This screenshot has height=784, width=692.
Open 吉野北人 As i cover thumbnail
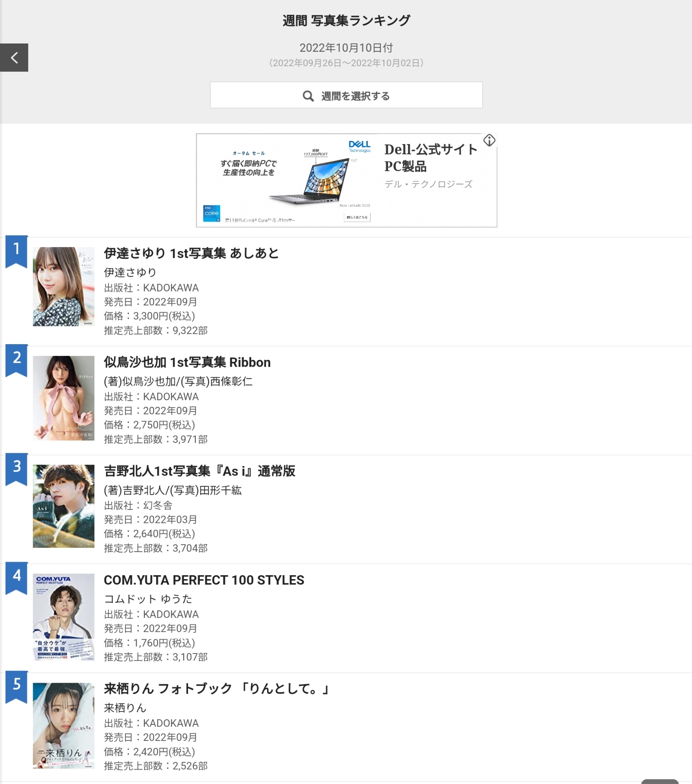tap(64, 506)
